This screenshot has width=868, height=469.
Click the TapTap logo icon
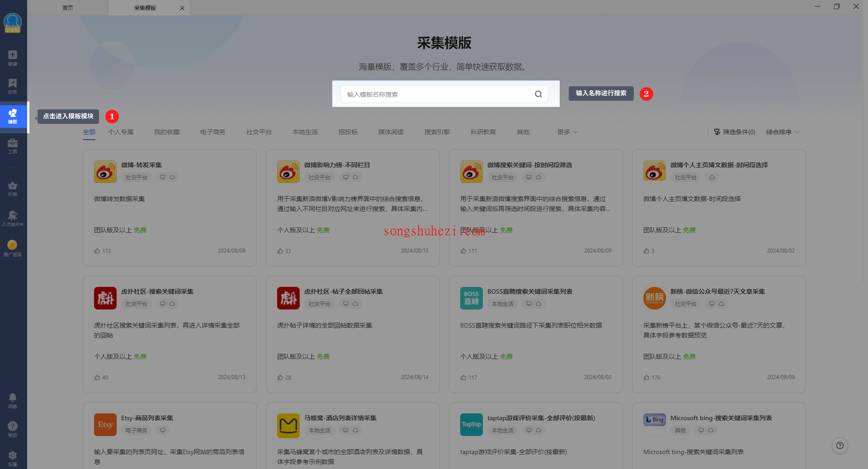(x=472, y=425)
